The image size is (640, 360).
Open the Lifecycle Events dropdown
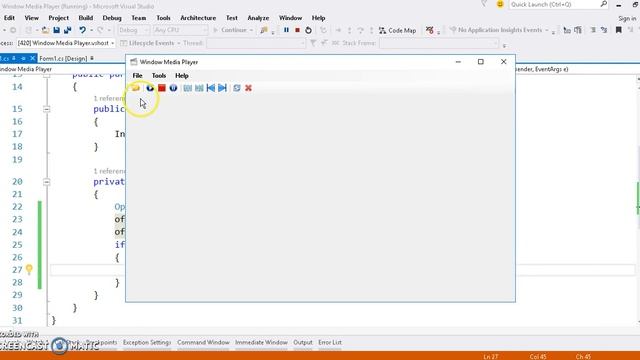[150, 43]
